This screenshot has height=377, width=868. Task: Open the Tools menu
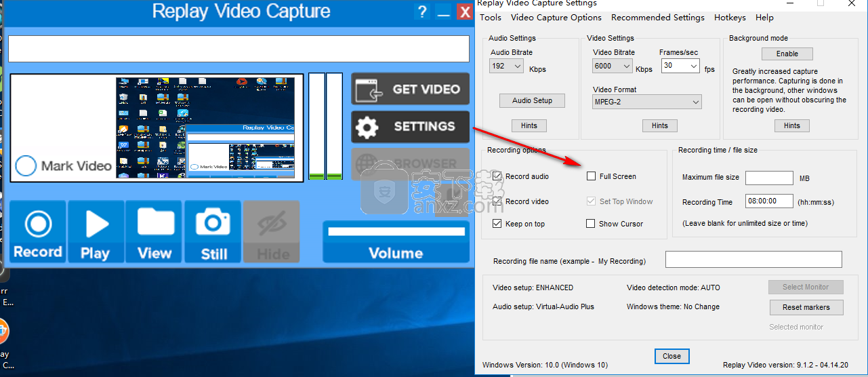[x=491, y=18]
